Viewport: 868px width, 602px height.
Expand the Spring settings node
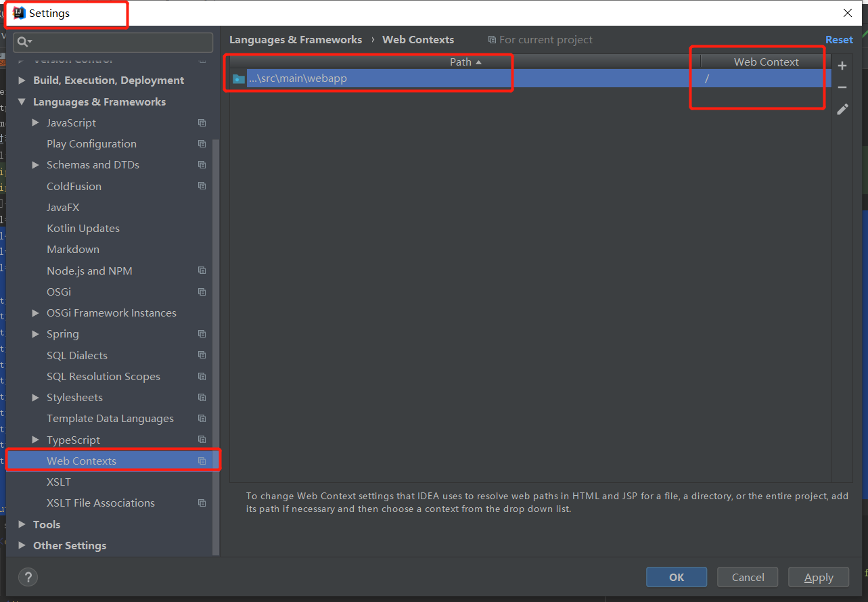pos(35,333)
